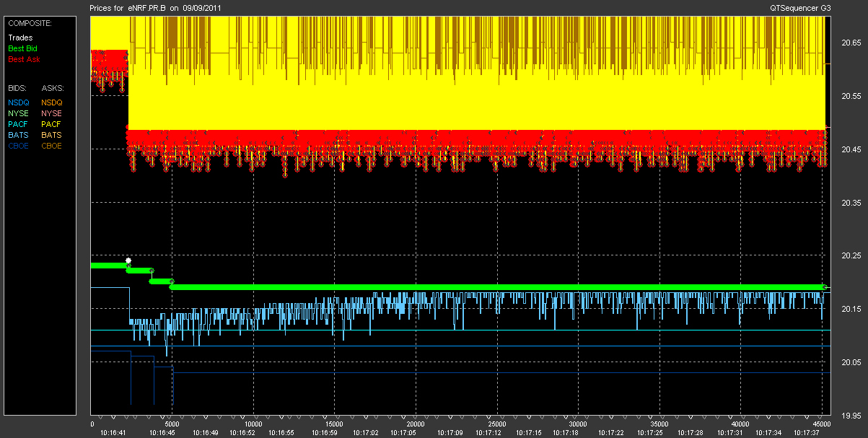The width and height of the screenshot is (868, 438).
Task: Select the Best Ask legend label
Action: pos(22,58)
